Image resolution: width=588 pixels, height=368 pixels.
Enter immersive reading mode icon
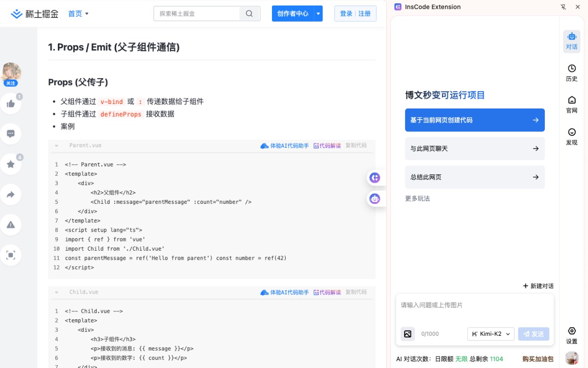(x=11, y=255)
